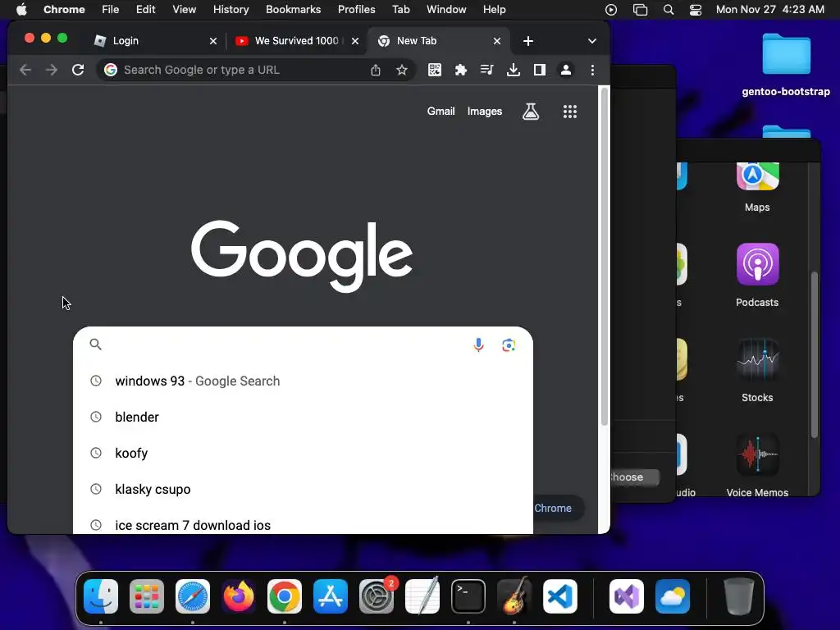Viewport: 840px width, 630px height.
Task: Select the blender suggestion
Action: click(x=303, y=417)
